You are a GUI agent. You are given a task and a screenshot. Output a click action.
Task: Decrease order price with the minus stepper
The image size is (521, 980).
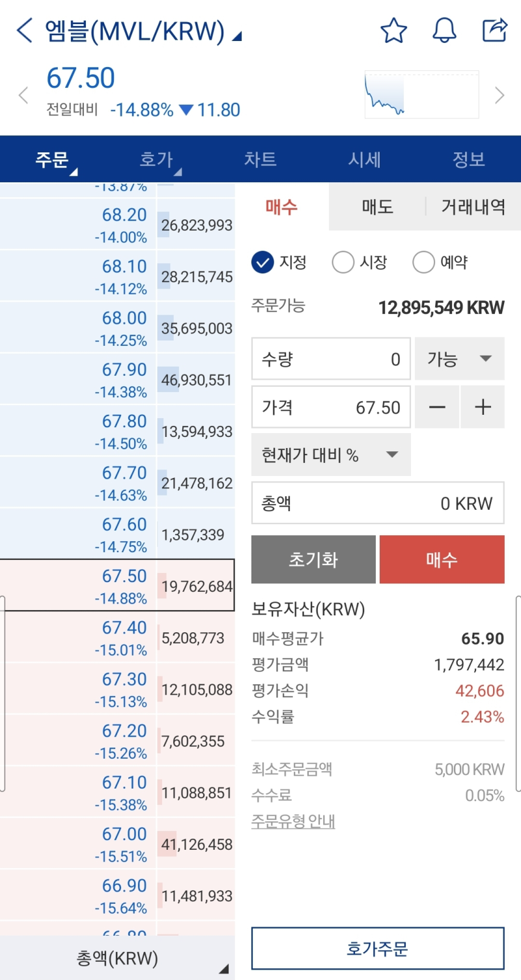[437, 407]
